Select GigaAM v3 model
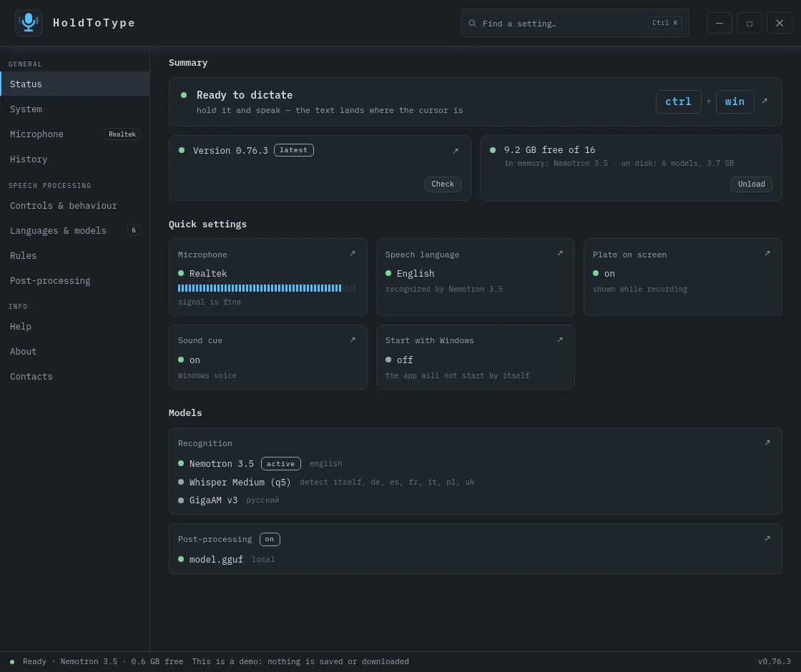Image resolution: width=801 pixels, height=672 pixels. pyautogui.click(x=213, y=500)
